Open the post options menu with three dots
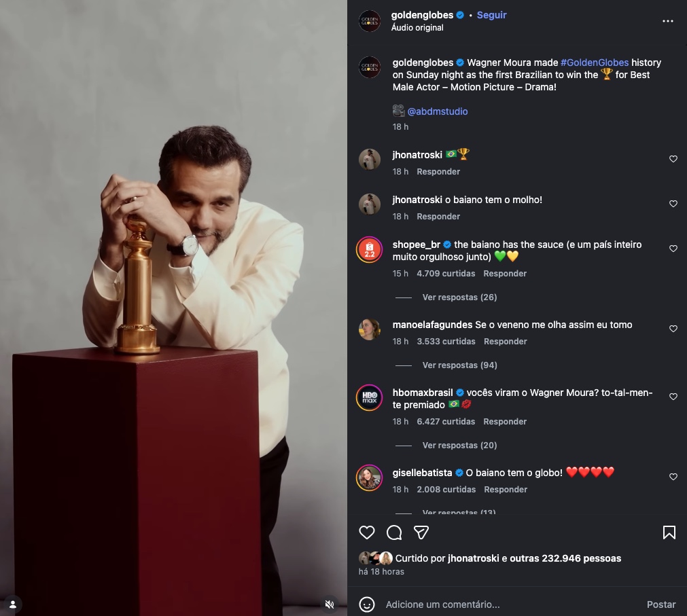The image size is (687, 616). (x=667, y=21)
